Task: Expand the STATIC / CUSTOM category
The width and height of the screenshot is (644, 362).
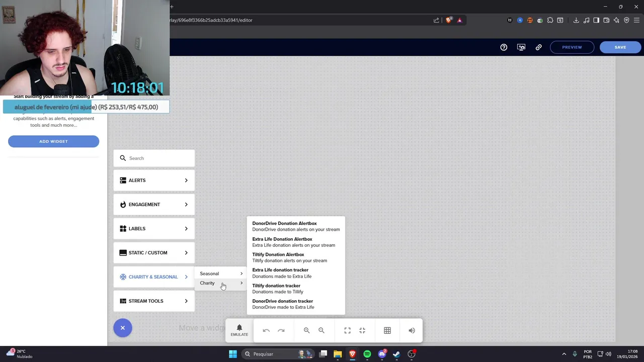Action: coord(154,253)
